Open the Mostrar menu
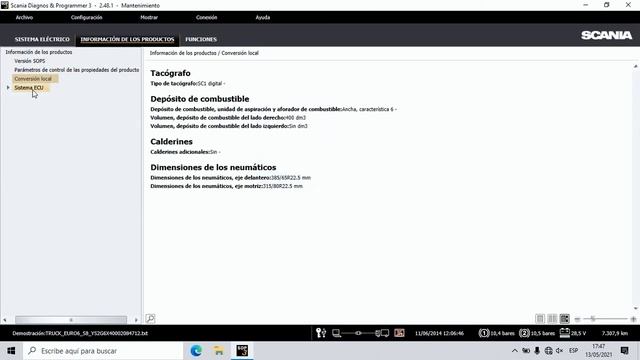 pos(149,18)
